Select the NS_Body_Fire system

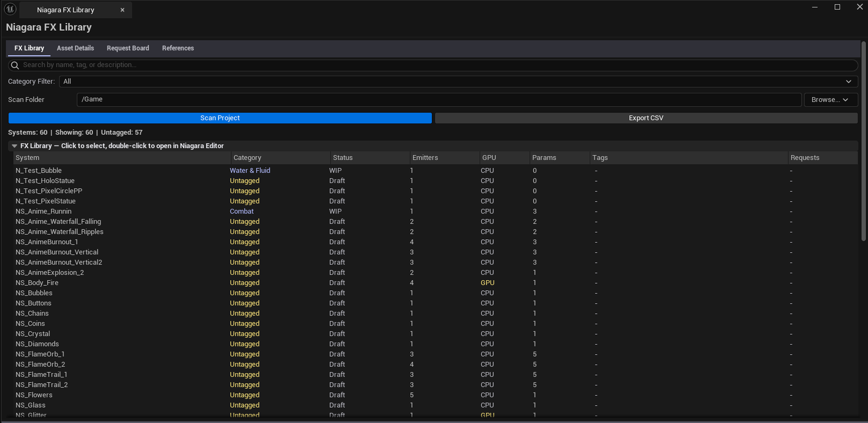(436, 283)
